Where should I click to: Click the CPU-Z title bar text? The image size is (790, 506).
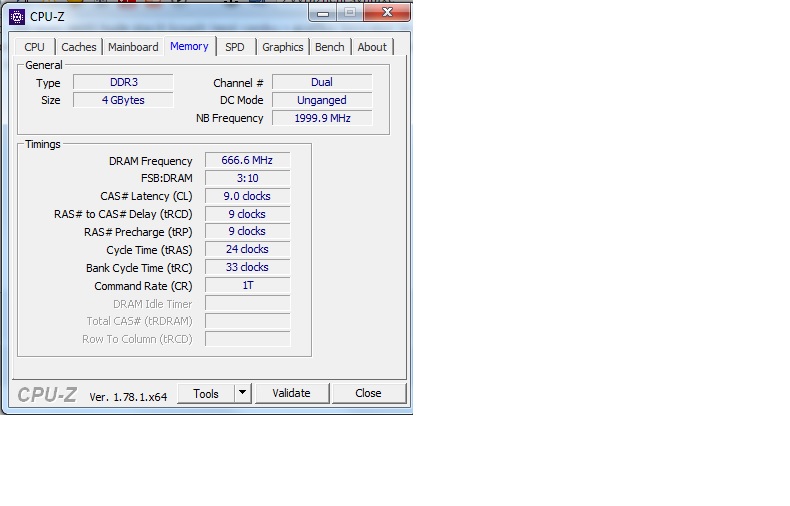pyautogui.click(x=47, y=17)
